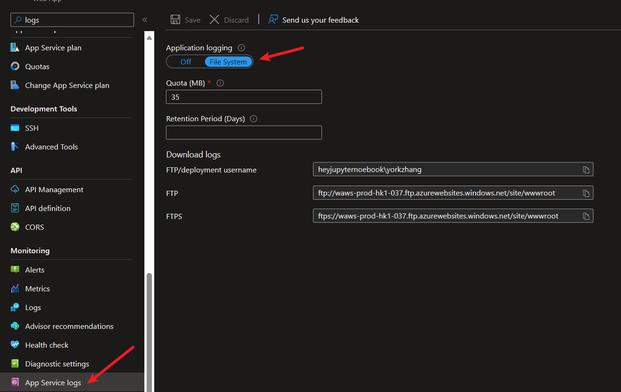Copy the FTP/deployment username

point(586,170)
